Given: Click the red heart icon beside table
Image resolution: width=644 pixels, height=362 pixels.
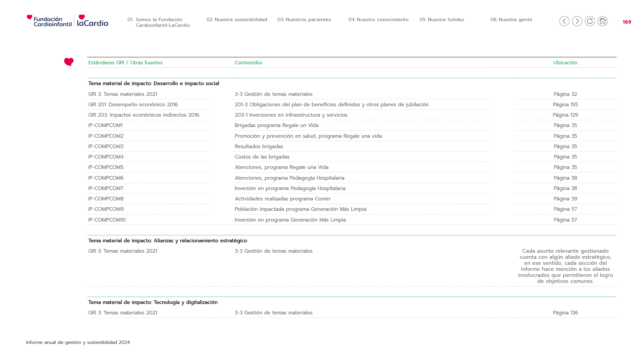Looking at the screenshot, I should [69, 62].
